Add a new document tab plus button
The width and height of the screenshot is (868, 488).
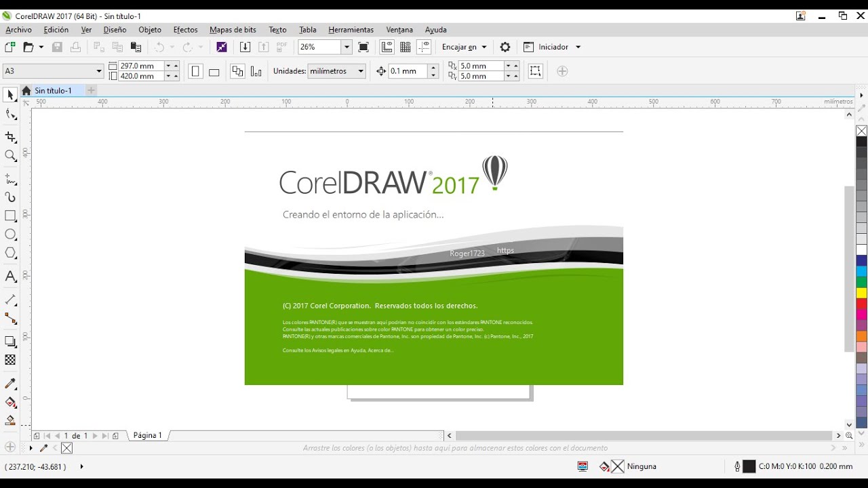tap(91, 90)
